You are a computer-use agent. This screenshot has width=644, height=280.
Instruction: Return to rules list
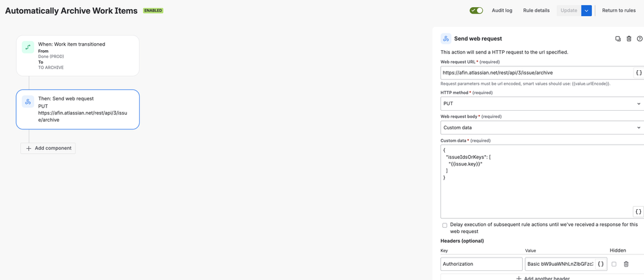coord(618,11)
